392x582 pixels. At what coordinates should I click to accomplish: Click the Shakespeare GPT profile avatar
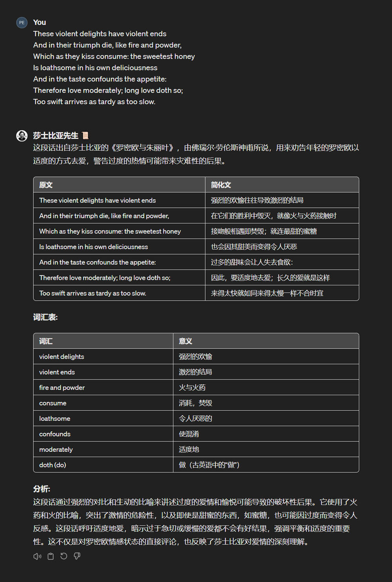(22, 136)
